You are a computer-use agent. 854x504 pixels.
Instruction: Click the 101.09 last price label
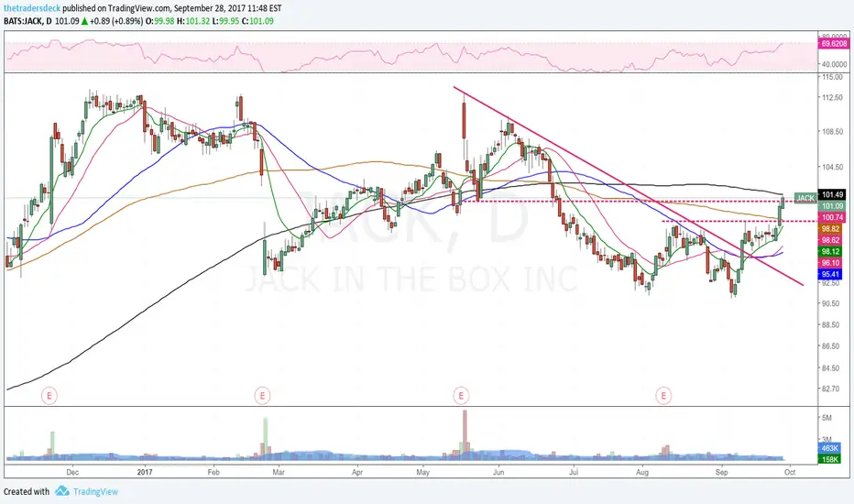[x=832, y=206]
